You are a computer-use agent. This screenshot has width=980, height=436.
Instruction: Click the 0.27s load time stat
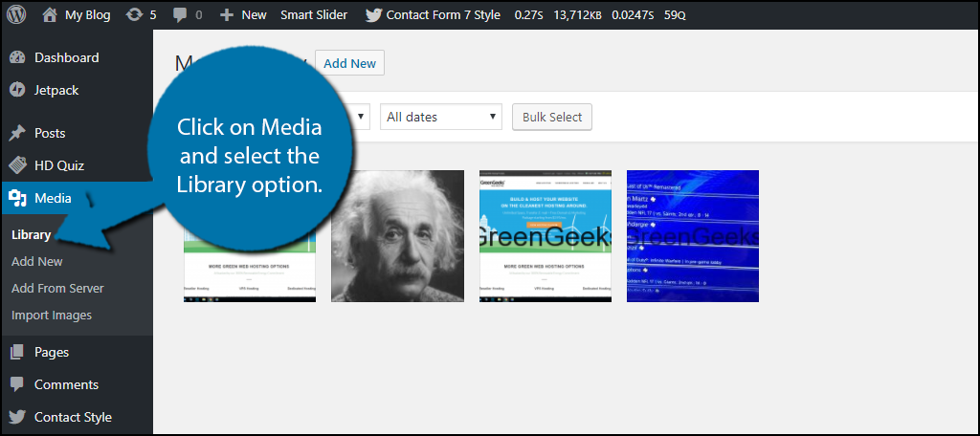coord(530,15)
